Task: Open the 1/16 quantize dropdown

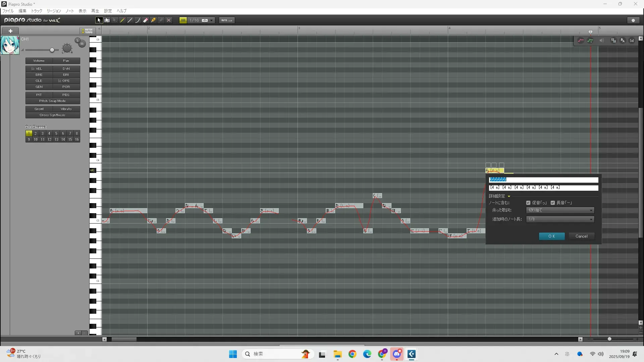Action: 211,20
